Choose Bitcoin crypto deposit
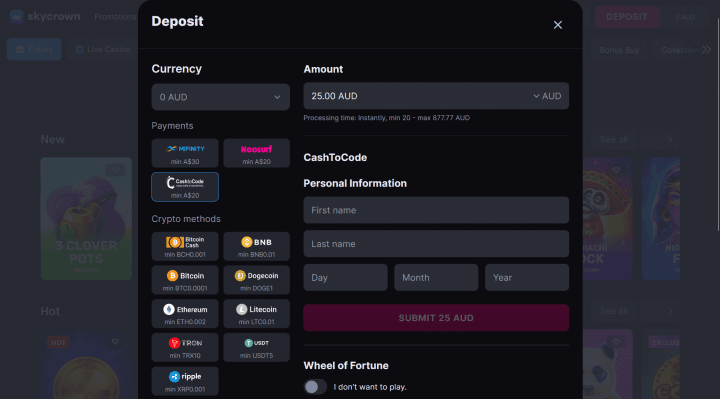720x399 pixels. coord(185,280)
